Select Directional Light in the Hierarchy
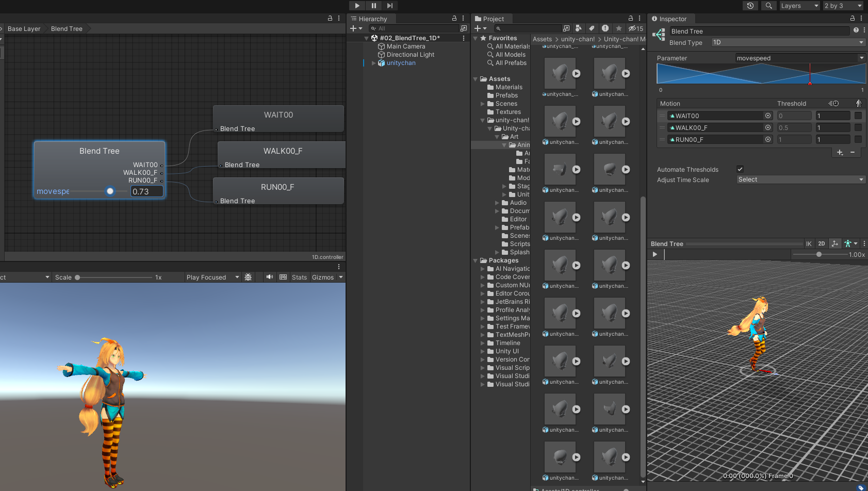868x491 pixels. pyautogui.click(x=411, y=55)
